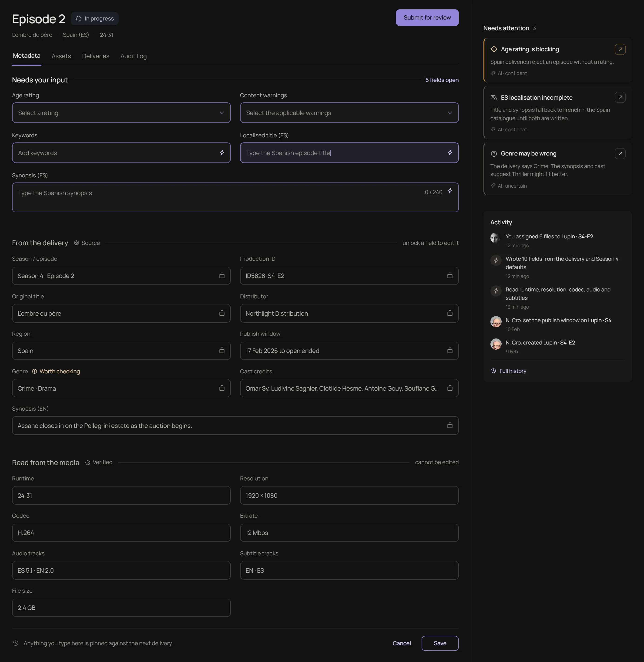Viewport: 644px width, 662px height.
Task: Open the ES localisation incomplete arrow
Action: [x=620, y=98]
